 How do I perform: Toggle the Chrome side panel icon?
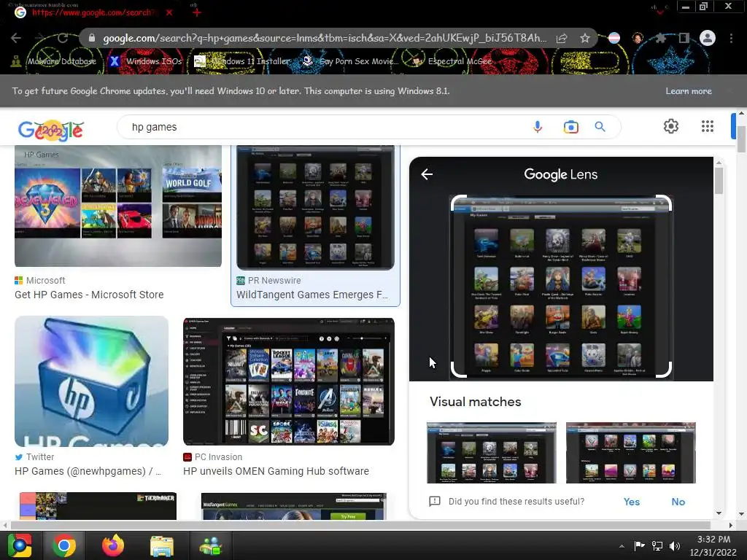pos(684,38)
